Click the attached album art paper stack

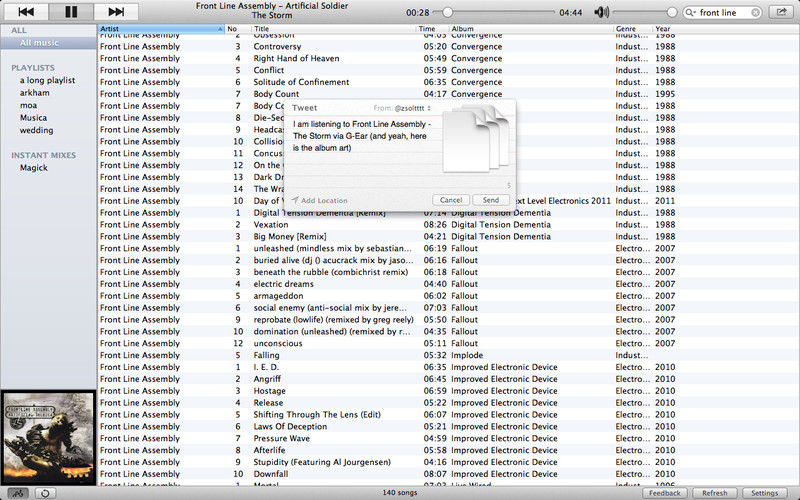pyautogui.click(x=477, y=138)
